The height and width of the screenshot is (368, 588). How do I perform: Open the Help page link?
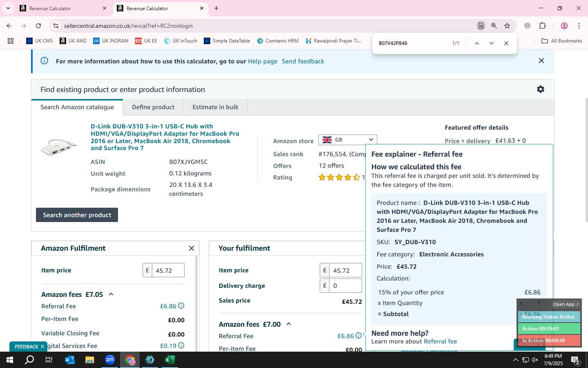point(263,61)
